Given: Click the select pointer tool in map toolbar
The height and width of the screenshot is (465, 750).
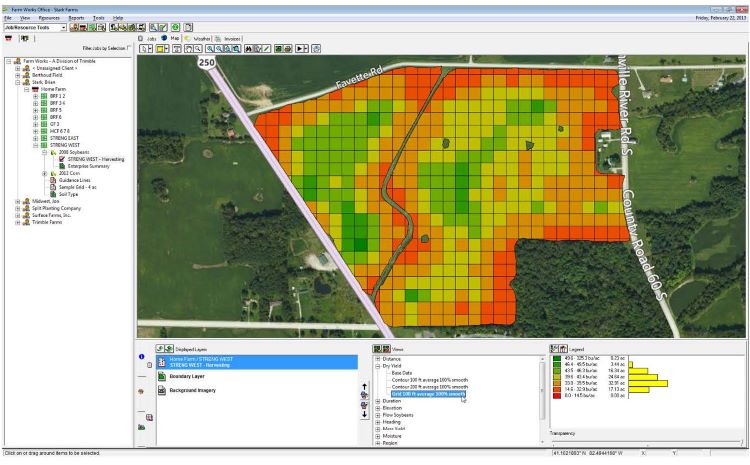Looking at the screenshot, I should pos(144,48).
